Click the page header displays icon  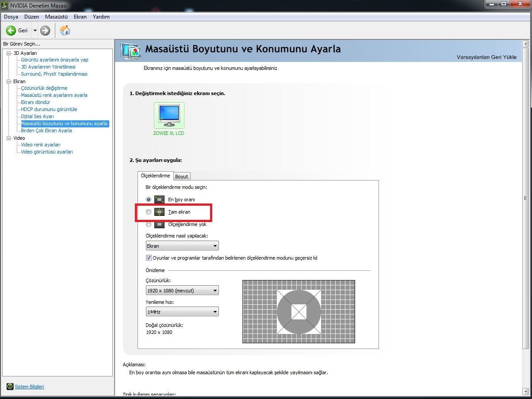click(130, 51)
